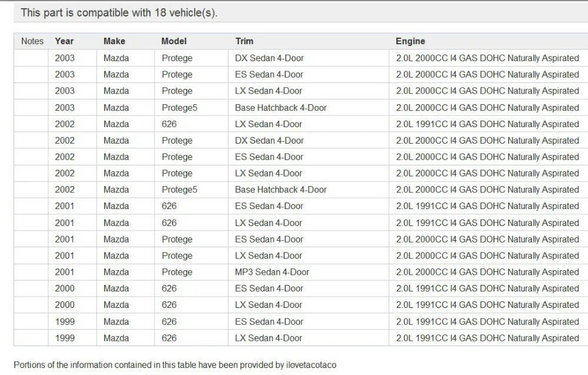Click the Make column header
This screenshot has height=375, width=588.
(x=115, y=41)
